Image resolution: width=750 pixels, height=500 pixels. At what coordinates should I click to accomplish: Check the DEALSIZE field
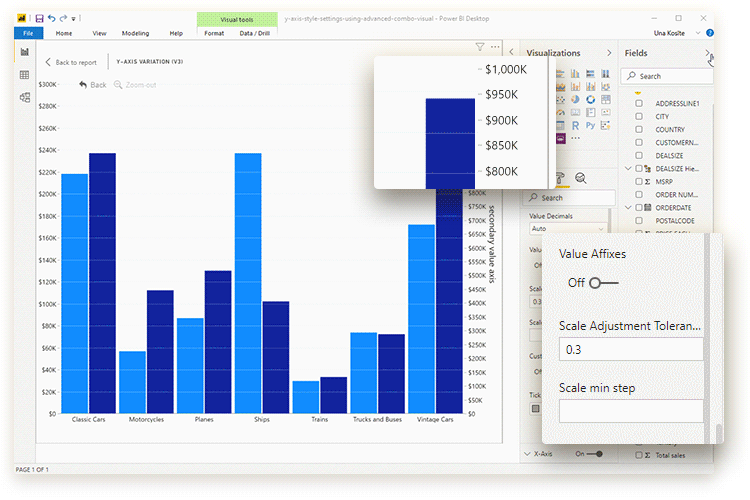point(639,156)
